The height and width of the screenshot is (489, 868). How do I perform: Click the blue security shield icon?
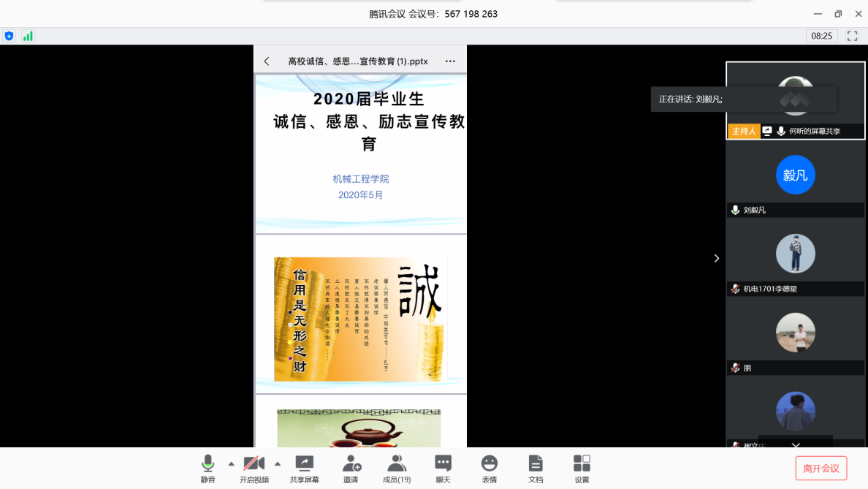tap(9, 36)
